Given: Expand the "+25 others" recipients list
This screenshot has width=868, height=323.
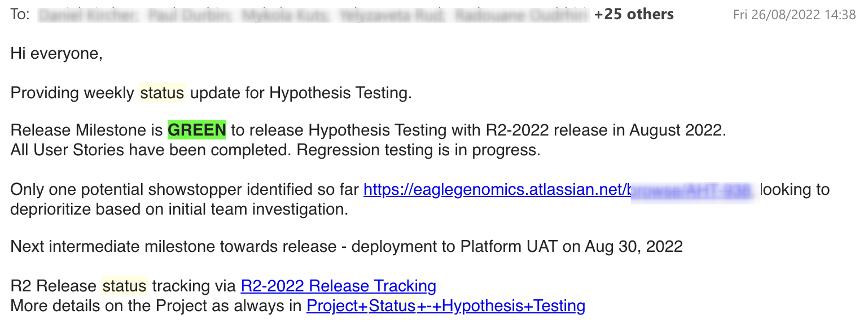Looking at the screenshot, I should tap(634, 14).
